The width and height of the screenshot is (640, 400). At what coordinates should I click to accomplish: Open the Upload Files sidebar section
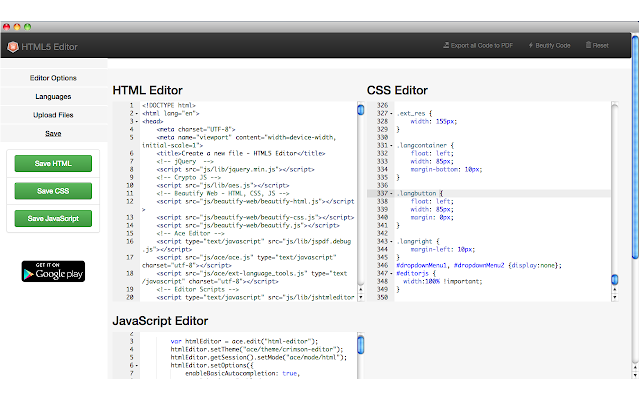click(53, 115)
